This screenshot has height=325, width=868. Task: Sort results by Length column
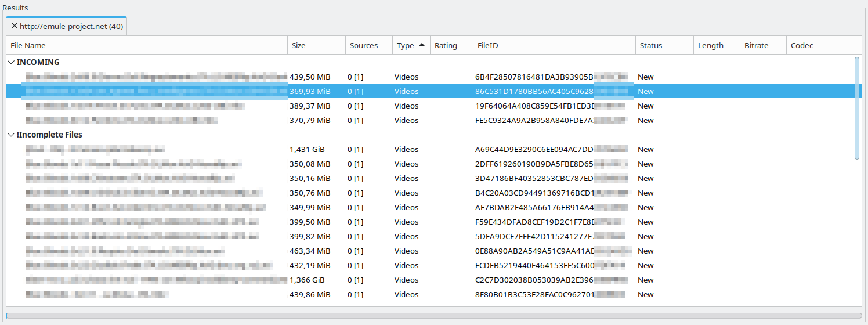pos(717,45)
